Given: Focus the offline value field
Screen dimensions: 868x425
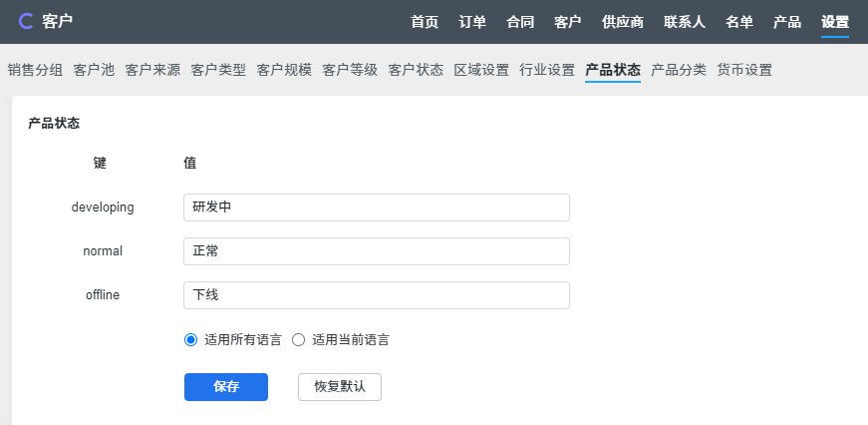Looking at the screenshot, I should (377, 295).
